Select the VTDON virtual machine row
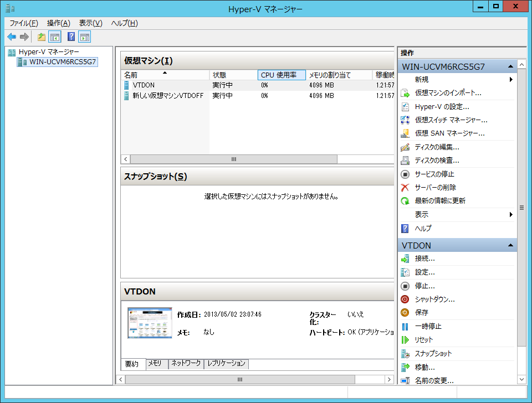 click(x=258, y=85)
